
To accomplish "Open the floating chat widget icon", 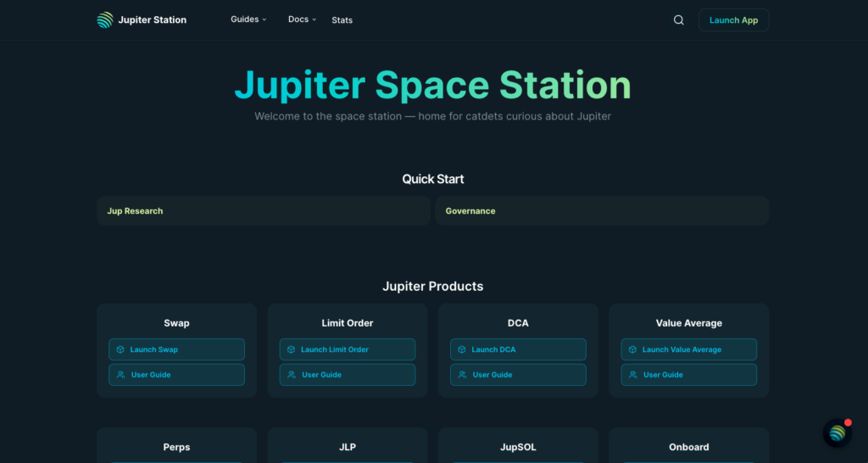I will (837, 433).
